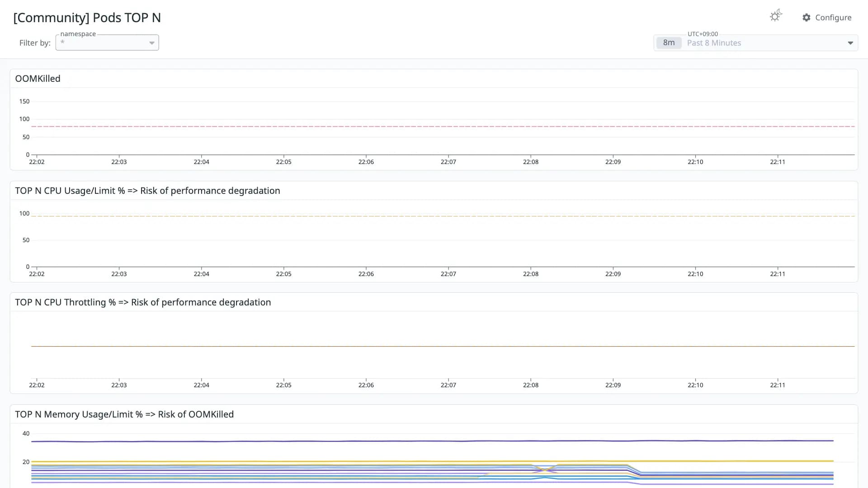Click the 150 y-axis label in OOMKilled graph

[x=24, y=101]
